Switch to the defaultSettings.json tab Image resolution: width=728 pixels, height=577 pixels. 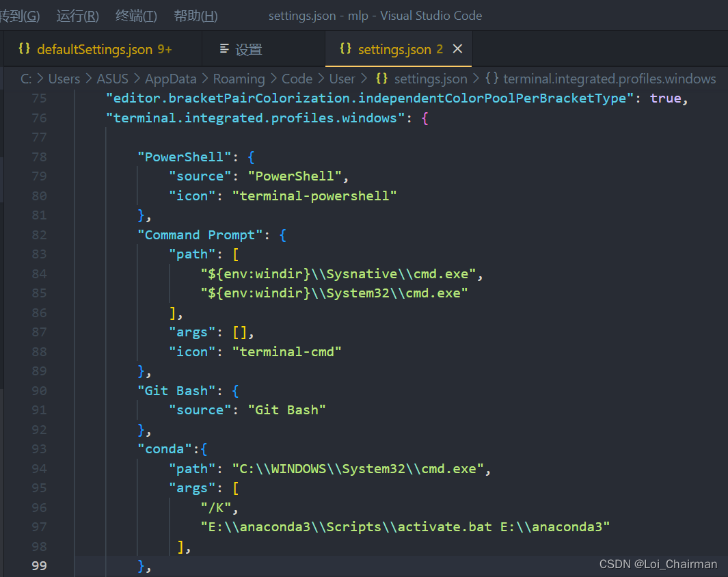click(104, 49)
